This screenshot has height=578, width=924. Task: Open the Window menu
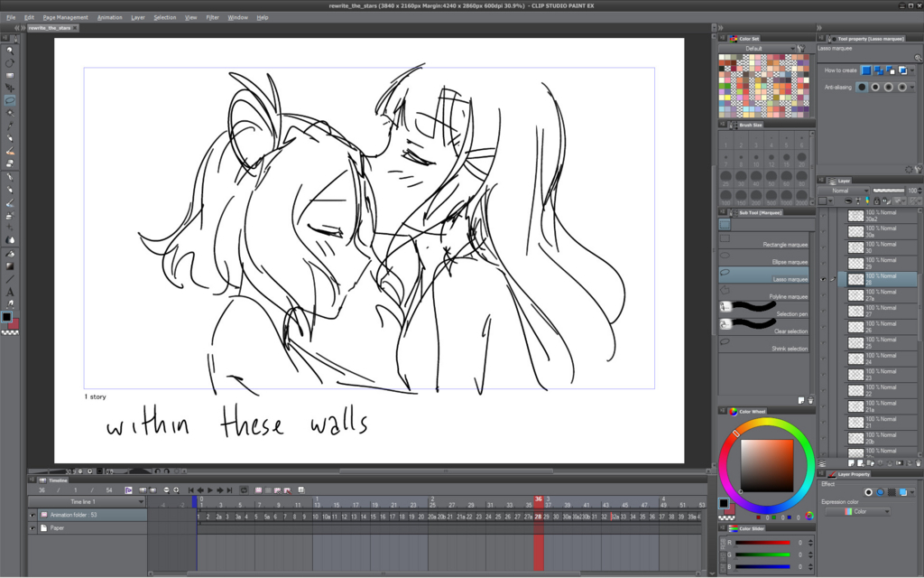tap(237, 17)
